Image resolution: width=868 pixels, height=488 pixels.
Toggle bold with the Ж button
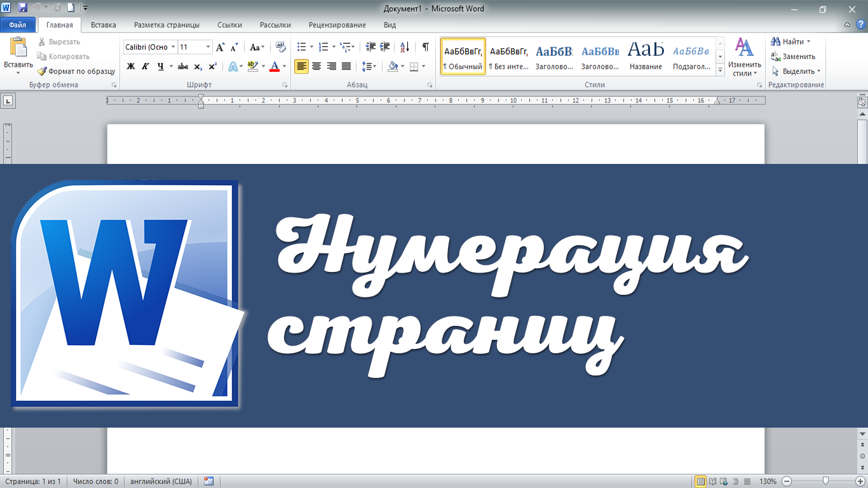coord(131,66)
